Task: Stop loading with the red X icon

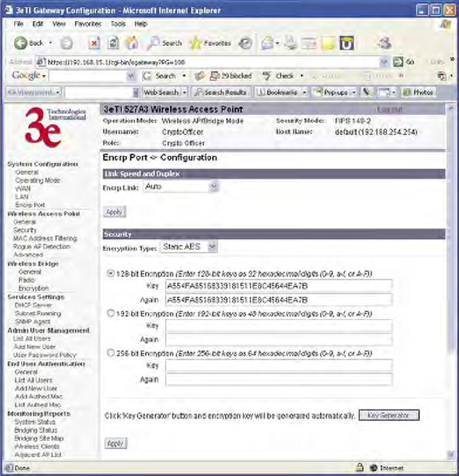Action: 94,43
